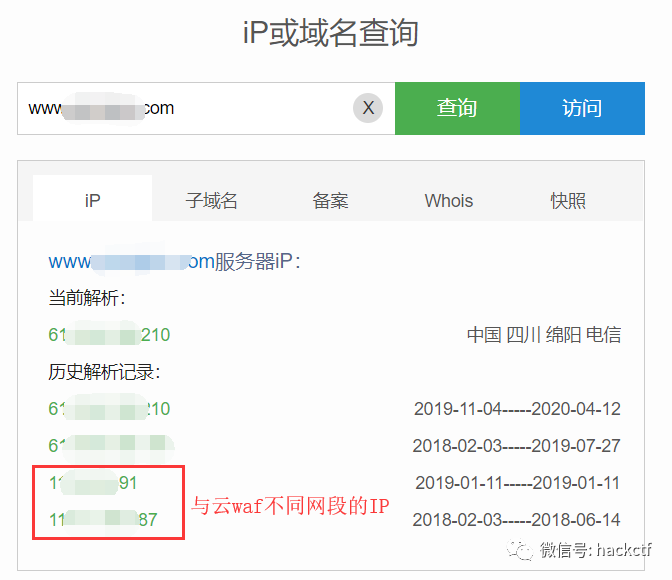
Task: Switch to the Whois tab
Action: click(x=449, y=201)
